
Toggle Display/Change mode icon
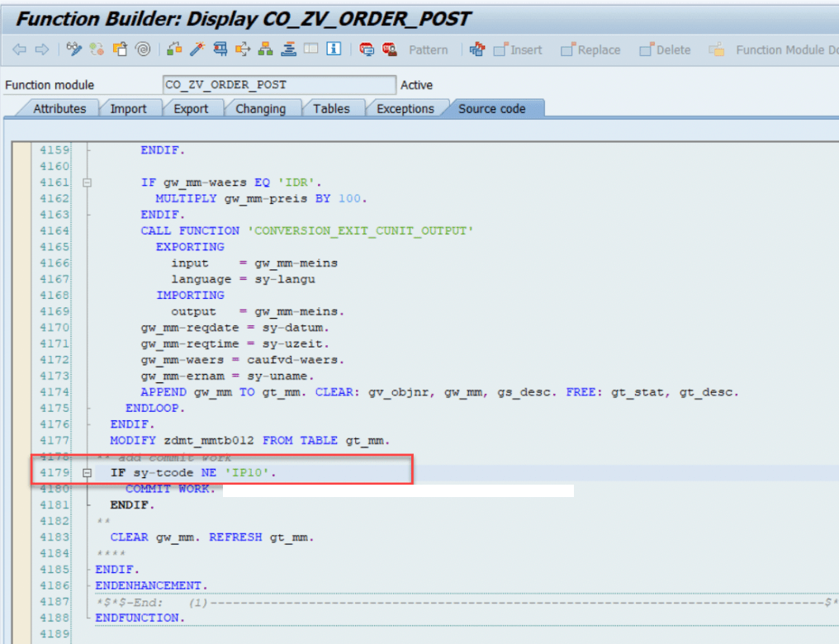(x=75, y=50)
